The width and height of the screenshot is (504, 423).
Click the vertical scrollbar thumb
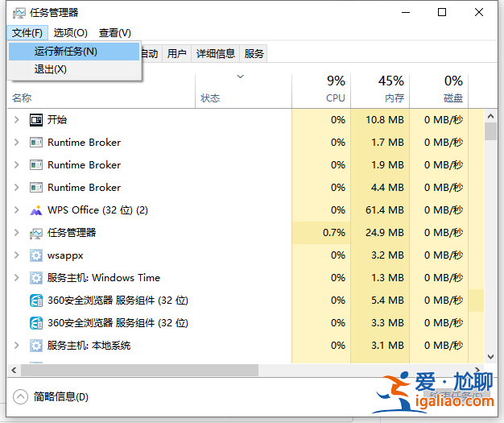click(490, 131)
